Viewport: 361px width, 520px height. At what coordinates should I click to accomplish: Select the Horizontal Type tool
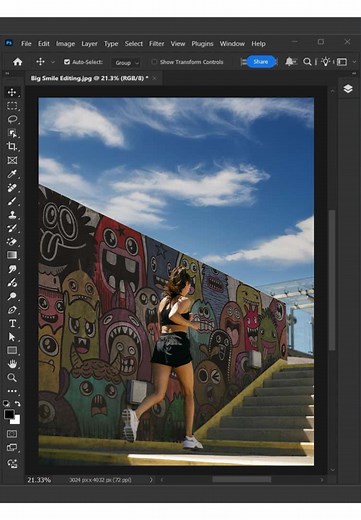(12, 323)
